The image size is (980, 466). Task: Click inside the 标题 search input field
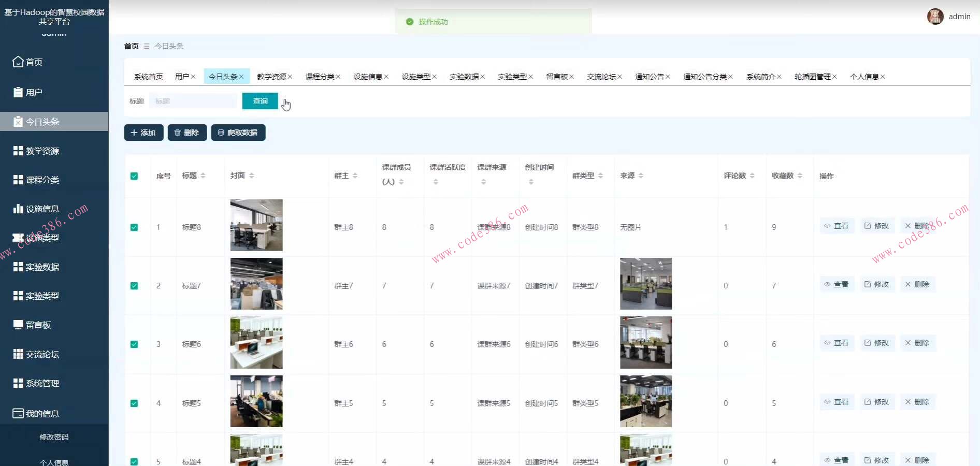(x=193, y=100)
